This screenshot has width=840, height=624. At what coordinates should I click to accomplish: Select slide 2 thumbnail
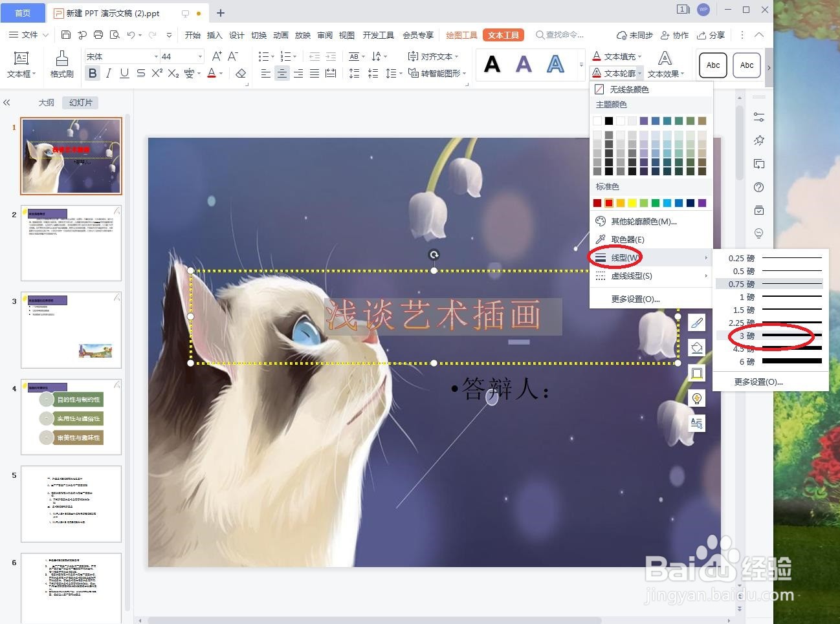[71, 243]
